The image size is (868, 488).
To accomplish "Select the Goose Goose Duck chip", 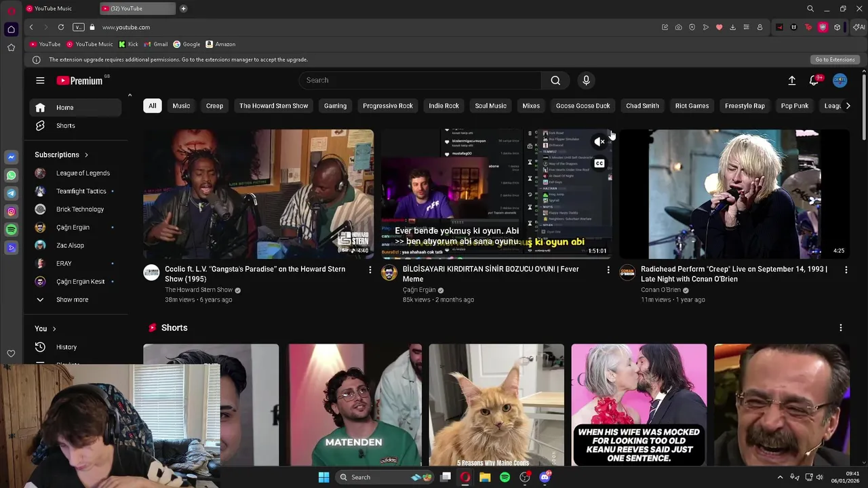I will 583,106.
